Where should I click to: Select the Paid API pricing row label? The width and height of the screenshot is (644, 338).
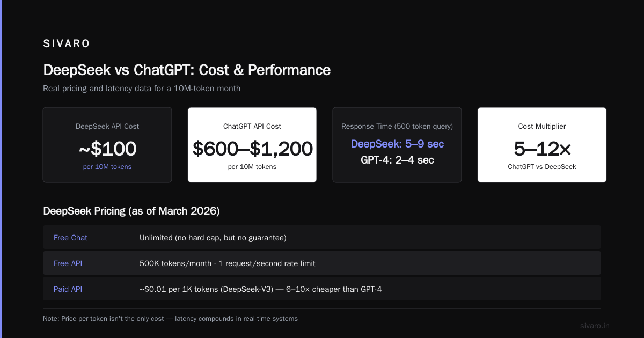click(x=68, y=289)
